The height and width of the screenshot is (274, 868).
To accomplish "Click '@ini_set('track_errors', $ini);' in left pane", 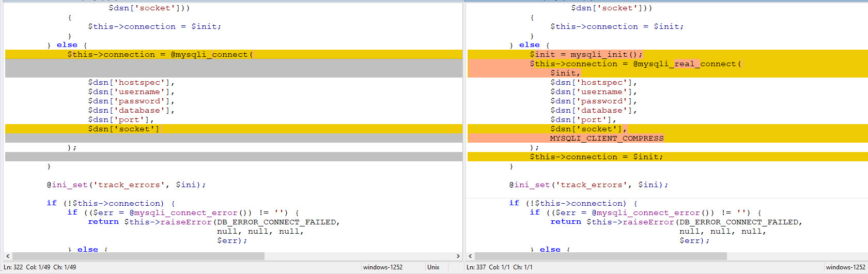I will point(127,185).
